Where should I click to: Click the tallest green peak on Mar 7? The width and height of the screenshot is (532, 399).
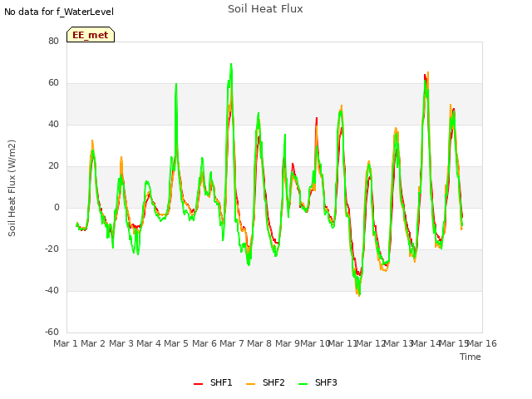click(x=231, y=64)
